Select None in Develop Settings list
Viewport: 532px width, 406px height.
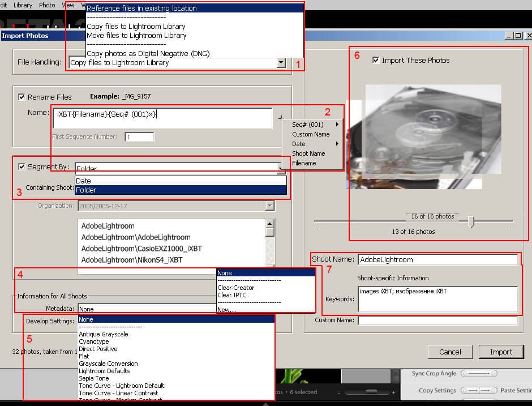click(x=176, y=319)
